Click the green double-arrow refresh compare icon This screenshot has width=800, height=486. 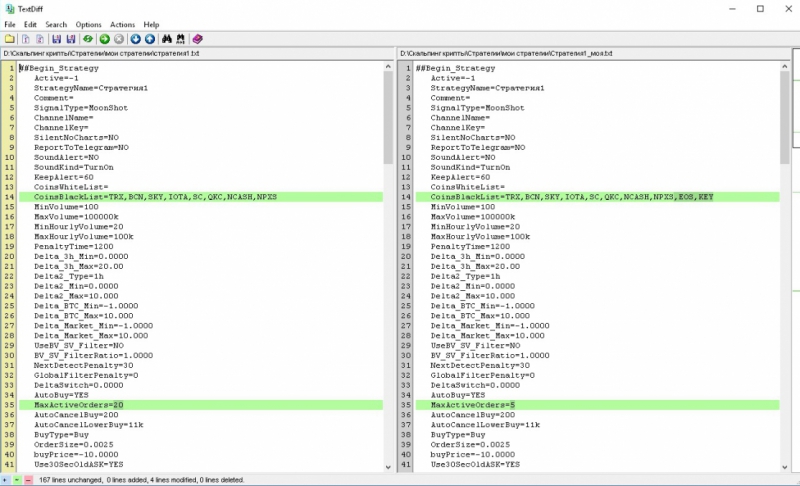[x=88, y=39]
